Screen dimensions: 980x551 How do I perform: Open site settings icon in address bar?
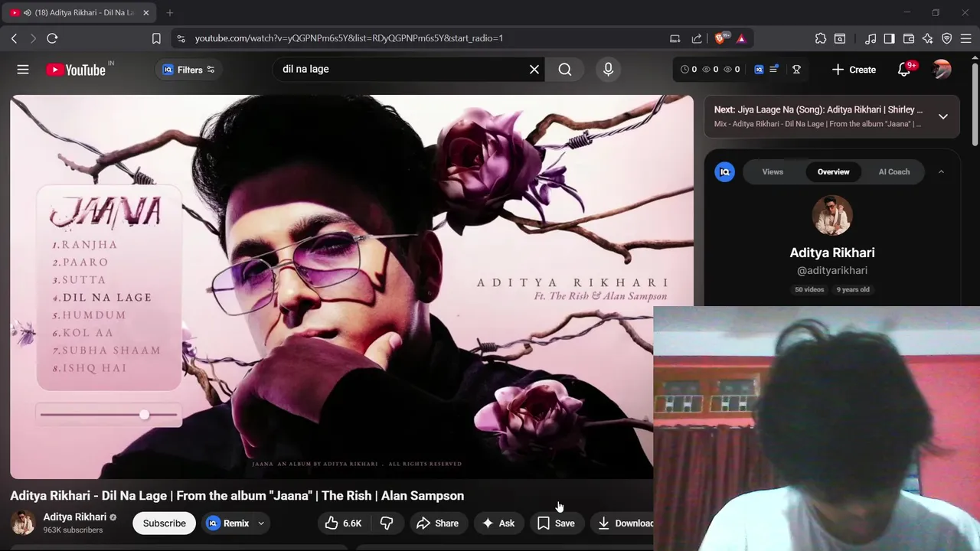pos(180,38)
